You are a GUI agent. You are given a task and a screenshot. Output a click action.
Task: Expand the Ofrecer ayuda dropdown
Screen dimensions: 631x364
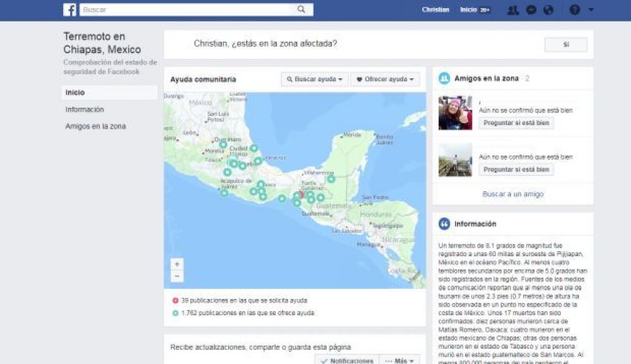(x=385, y=79)
